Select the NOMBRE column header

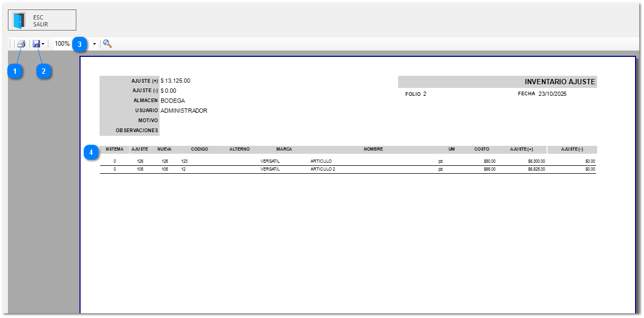pos(373,150)
